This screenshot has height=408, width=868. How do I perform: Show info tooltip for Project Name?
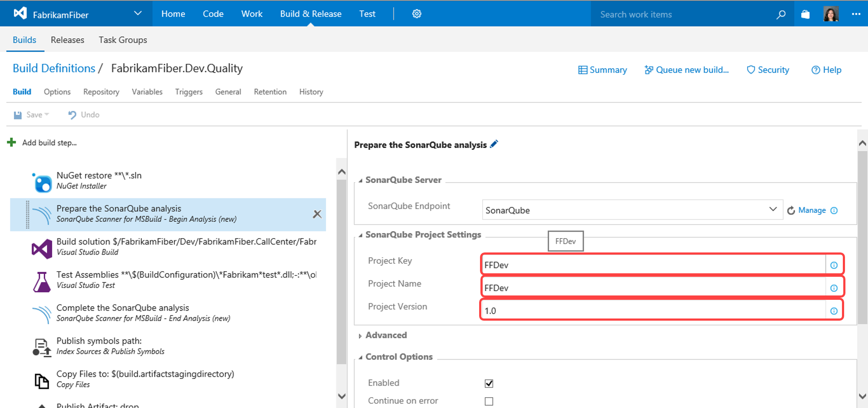point(834,288)
